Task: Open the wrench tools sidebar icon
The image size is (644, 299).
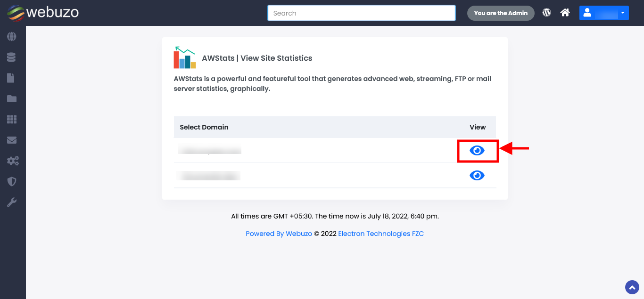Action: tap(12, 202)
